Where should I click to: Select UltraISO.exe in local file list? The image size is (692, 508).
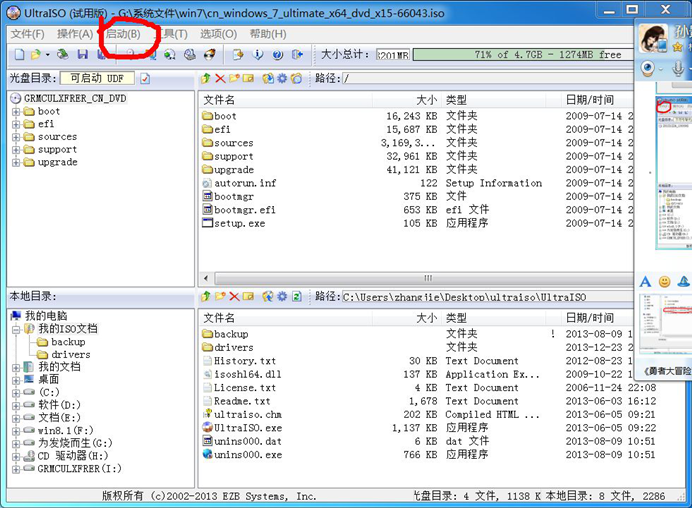click(248, 428)
